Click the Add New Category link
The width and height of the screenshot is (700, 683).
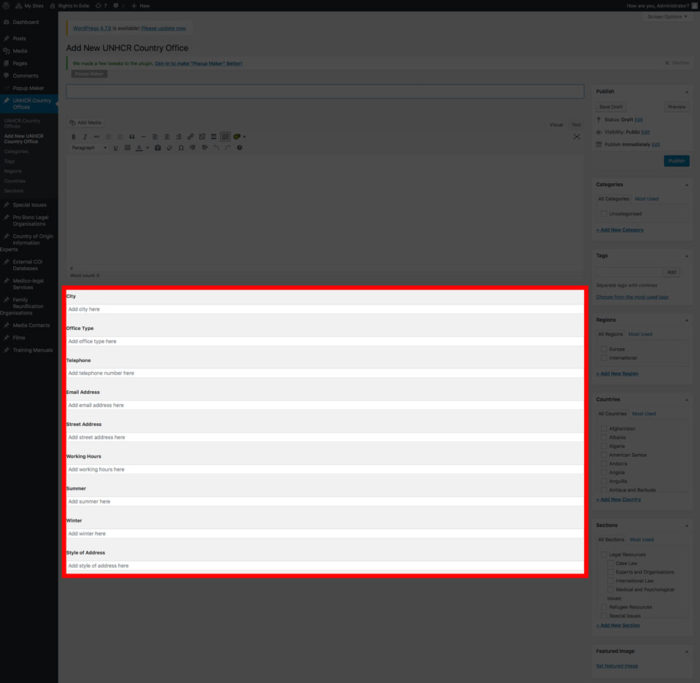[x=620, y=230]
